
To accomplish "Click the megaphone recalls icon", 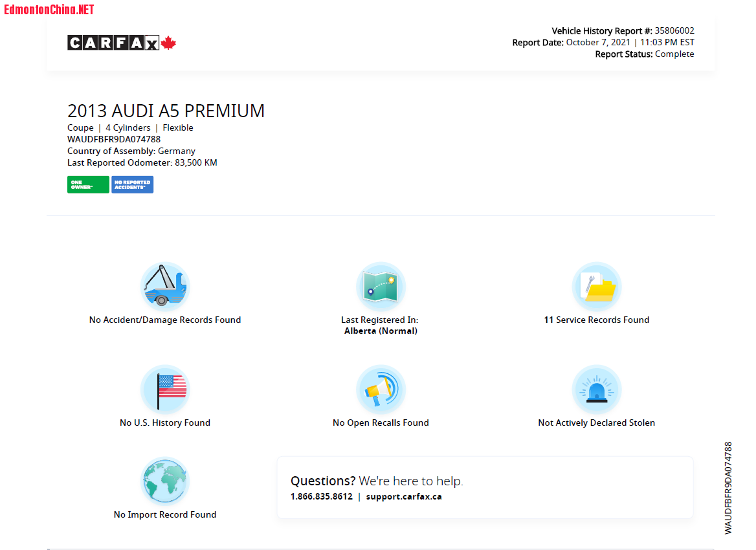I will (381, 389).
